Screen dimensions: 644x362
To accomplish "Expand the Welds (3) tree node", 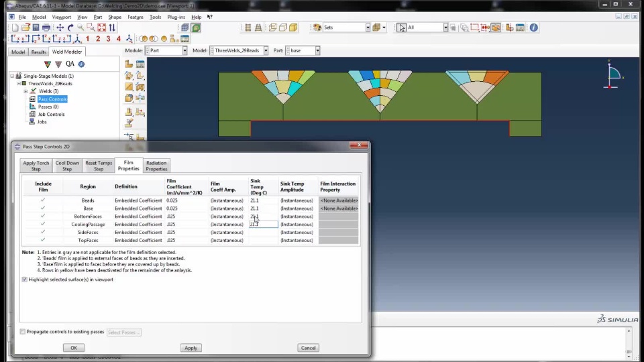I will [25, 91].
